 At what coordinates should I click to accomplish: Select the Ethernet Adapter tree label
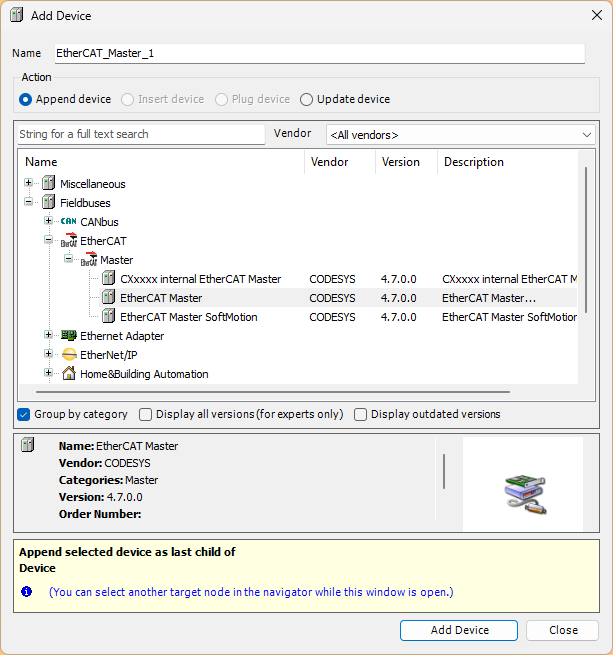[122, 336]
